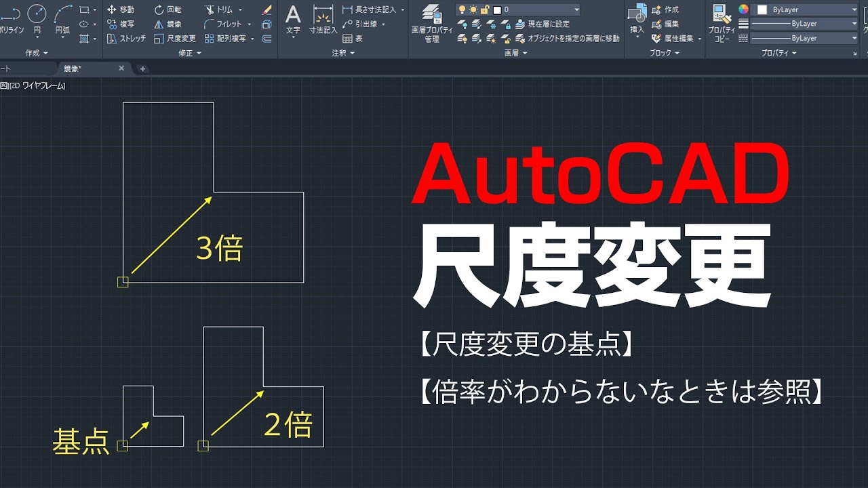Select the Rectangle tool icon
The height and width of the screenshot is (488, 868).
84,9
